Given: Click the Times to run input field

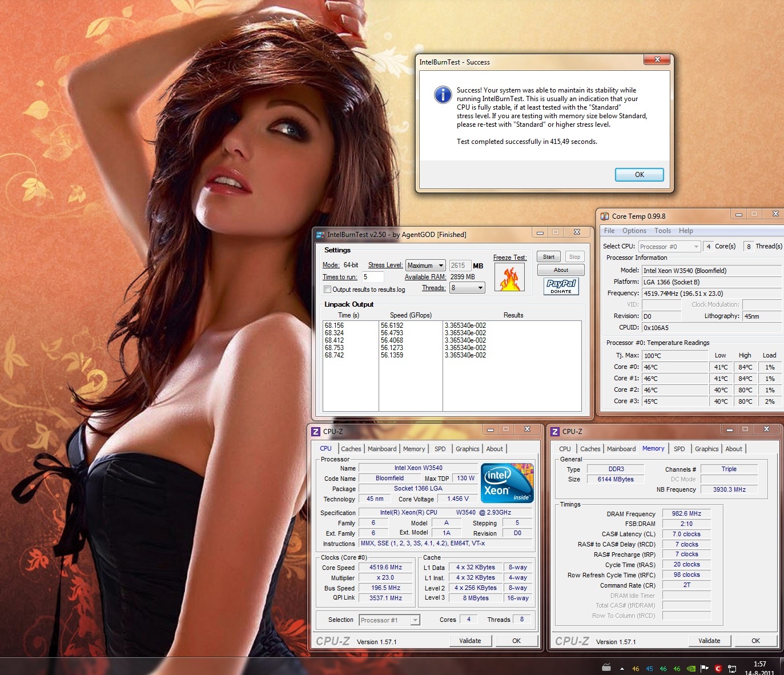Looking at the screenshot, I should coord(373,277).
